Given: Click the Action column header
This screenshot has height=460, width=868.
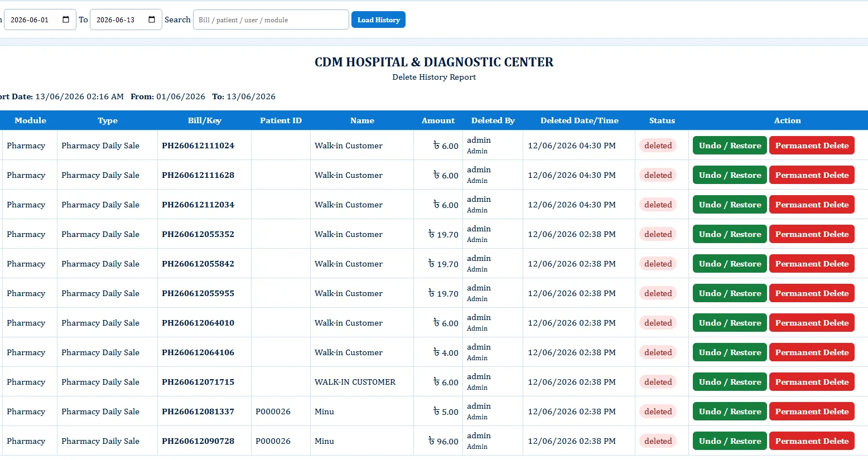Looking at the screenshot, I should click(x=787, y=120).
